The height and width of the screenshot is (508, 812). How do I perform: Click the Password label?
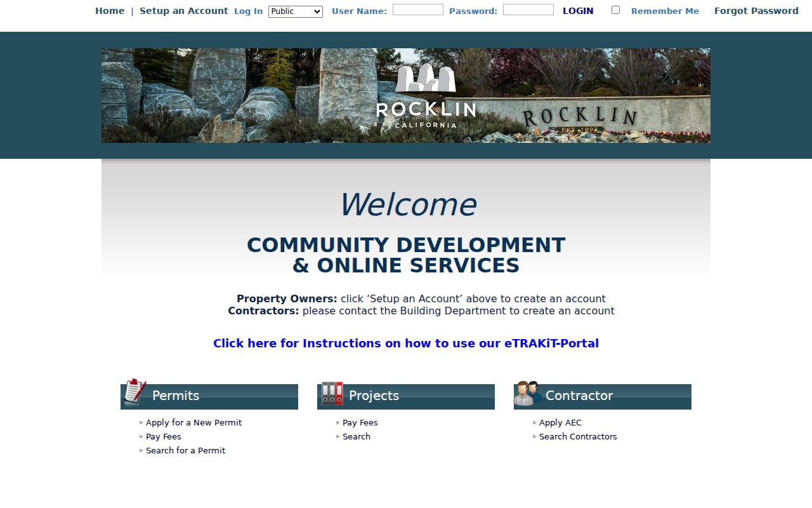pyautogui.click(x=473, y=11)
